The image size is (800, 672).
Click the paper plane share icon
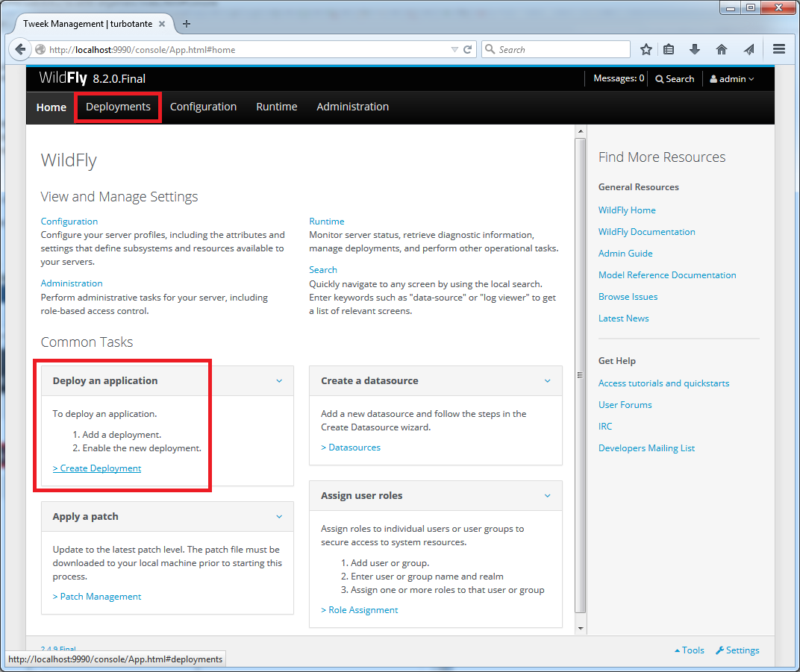[x=749, y=49]
